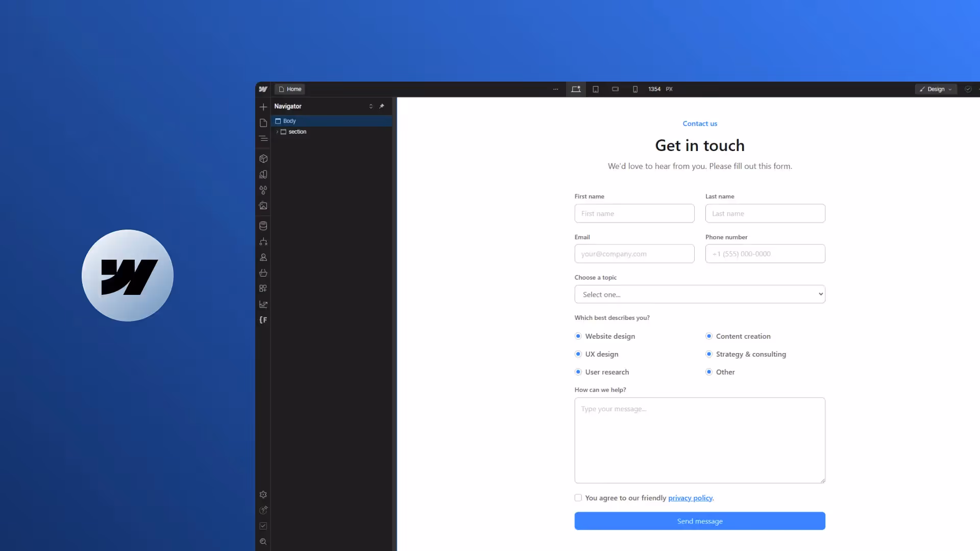Select the Website design radio option

click(578, 336)
